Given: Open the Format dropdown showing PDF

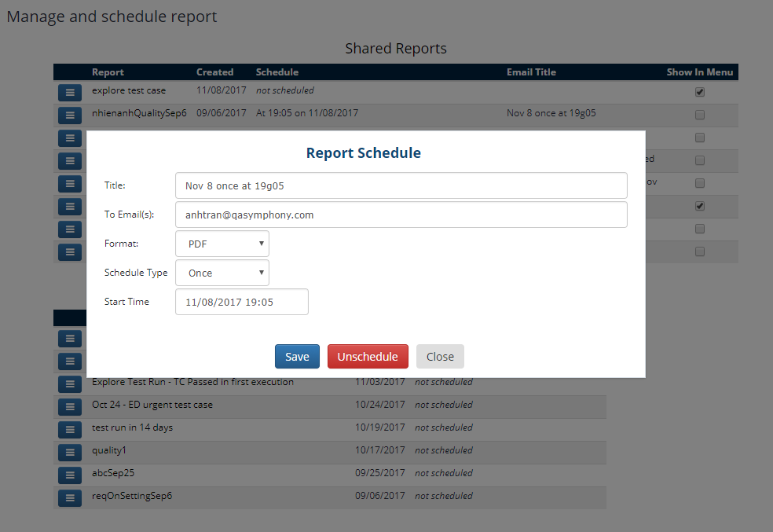Looking at the screenshot, I should [x=222, y=244].
